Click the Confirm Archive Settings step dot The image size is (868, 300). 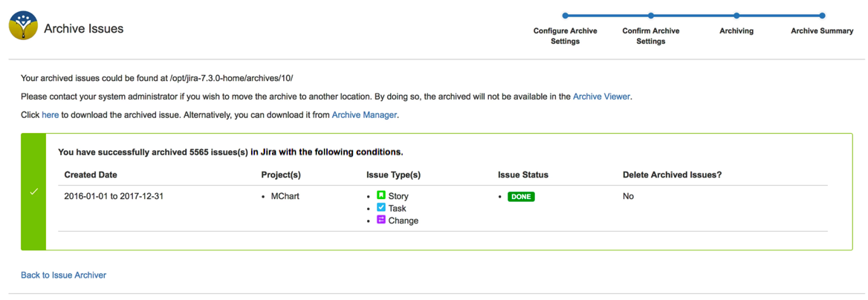651,16
